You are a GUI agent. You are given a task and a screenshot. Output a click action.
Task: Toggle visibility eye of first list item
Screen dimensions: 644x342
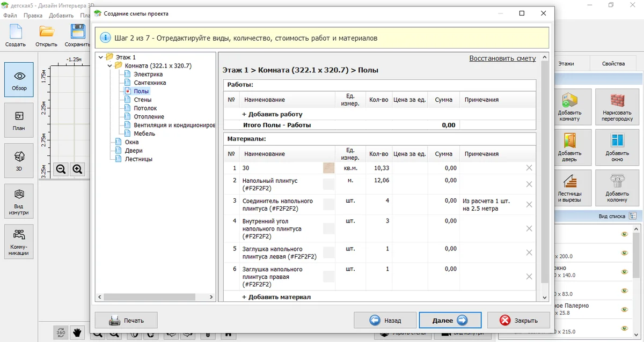(624, 234)
